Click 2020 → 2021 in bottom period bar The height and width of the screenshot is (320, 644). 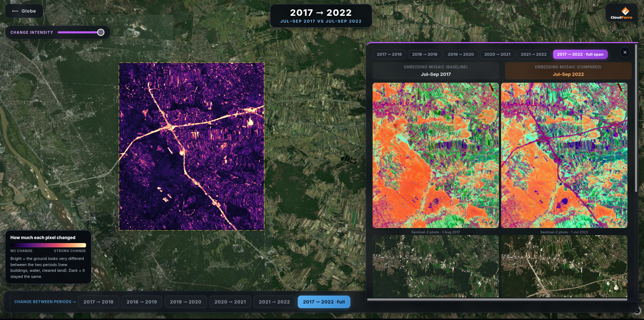tap(230, 302)
